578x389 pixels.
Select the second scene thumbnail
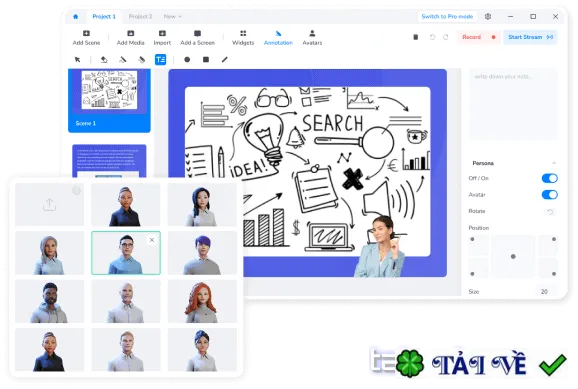109,161
